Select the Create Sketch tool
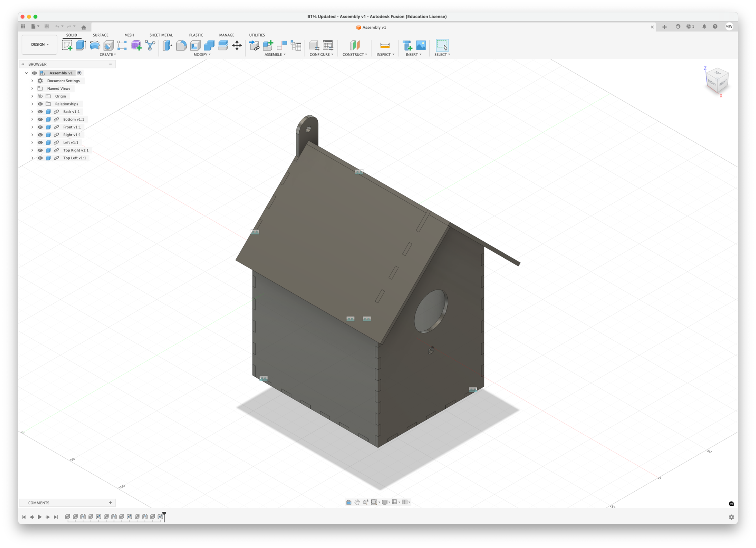The height and width of the screenshot is (548, 756). coord(67,45)
